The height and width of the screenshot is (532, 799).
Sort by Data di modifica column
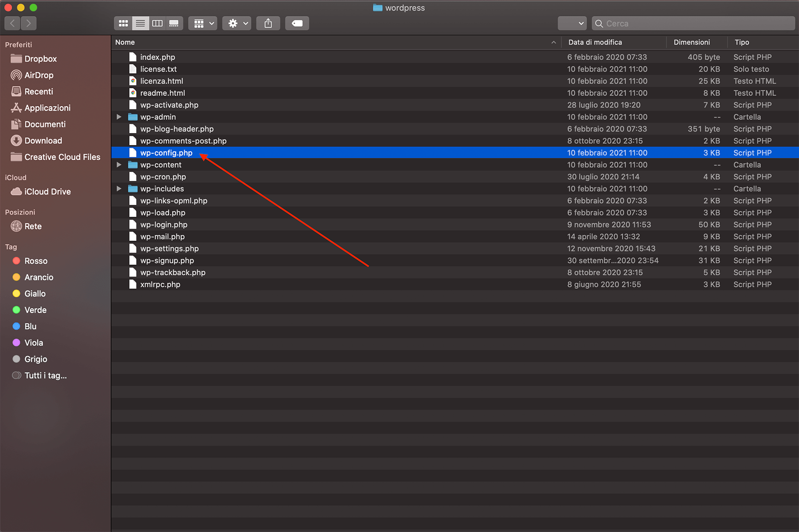pyautogui.click(x=614, y=42)
